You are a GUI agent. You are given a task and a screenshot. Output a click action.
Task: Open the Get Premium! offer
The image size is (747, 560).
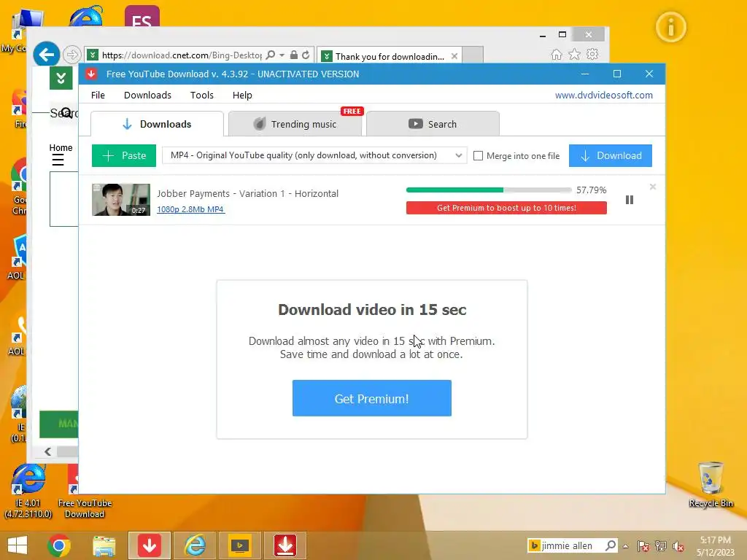click(371, 398)
